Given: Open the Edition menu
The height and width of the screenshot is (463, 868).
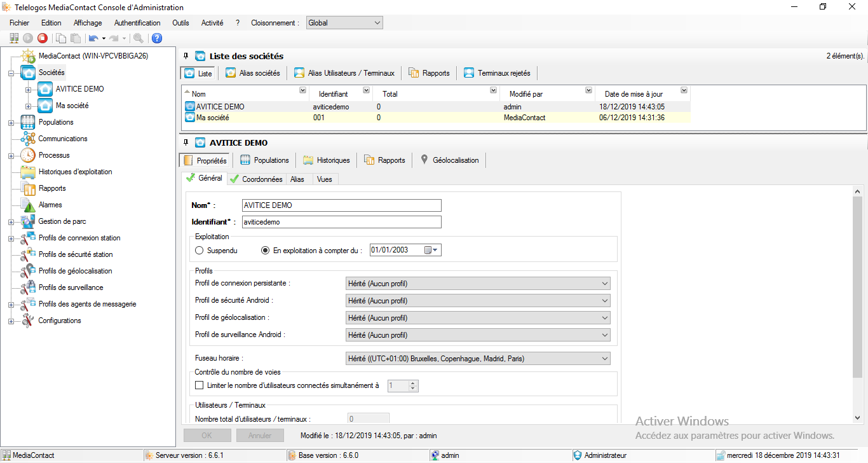Looking at the screenshot, I should point(51,23).
